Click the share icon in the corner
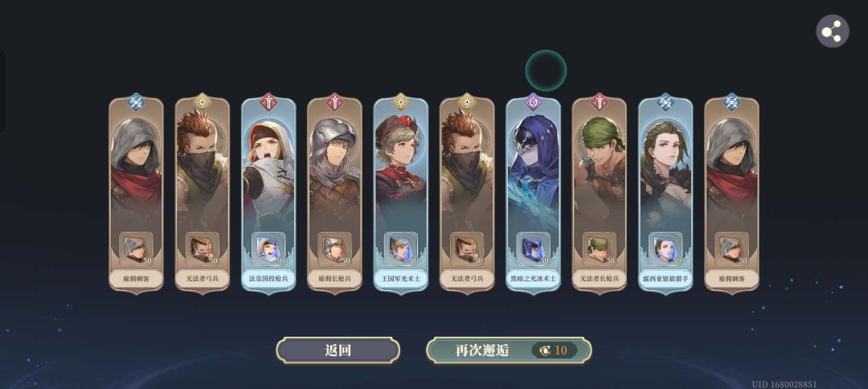The height and width of the screenshot is (389, 868). tap(832, 31)
